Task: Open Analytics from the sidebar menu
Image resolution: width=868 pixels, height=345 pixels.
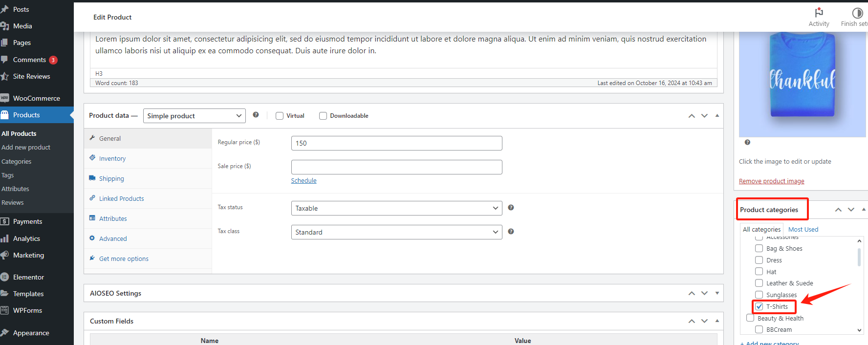Action: pyautogui.click(x=26, y=238)
